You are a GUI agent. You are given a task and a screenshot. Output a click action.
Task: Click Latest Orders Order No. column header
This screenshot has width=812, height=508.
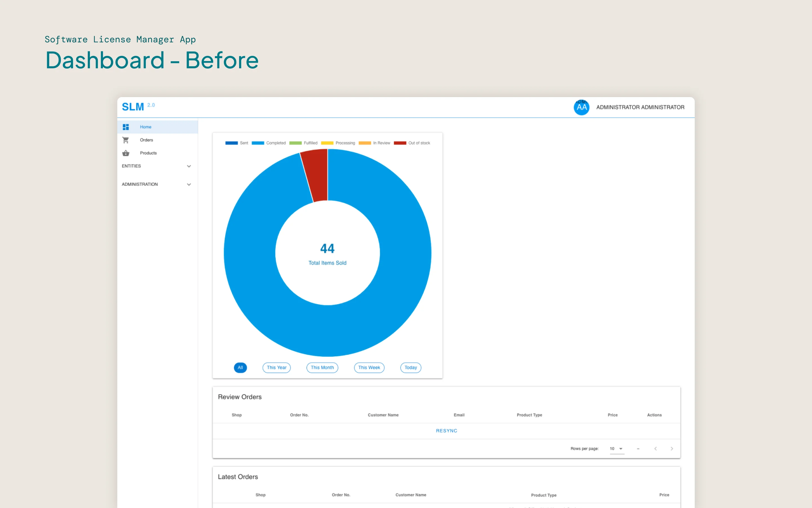341,495
